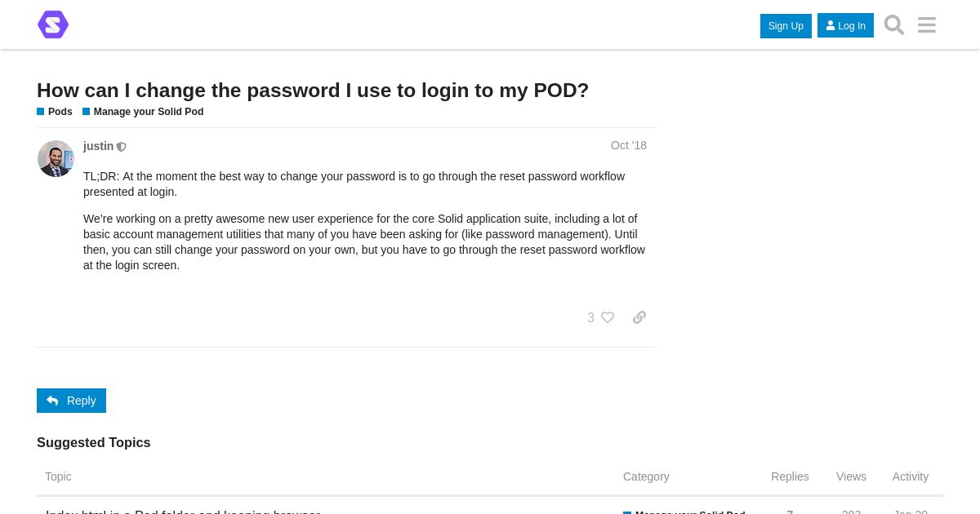Click justin's moderator shield icon
980x514 pixels.
(x=122, y=147)
